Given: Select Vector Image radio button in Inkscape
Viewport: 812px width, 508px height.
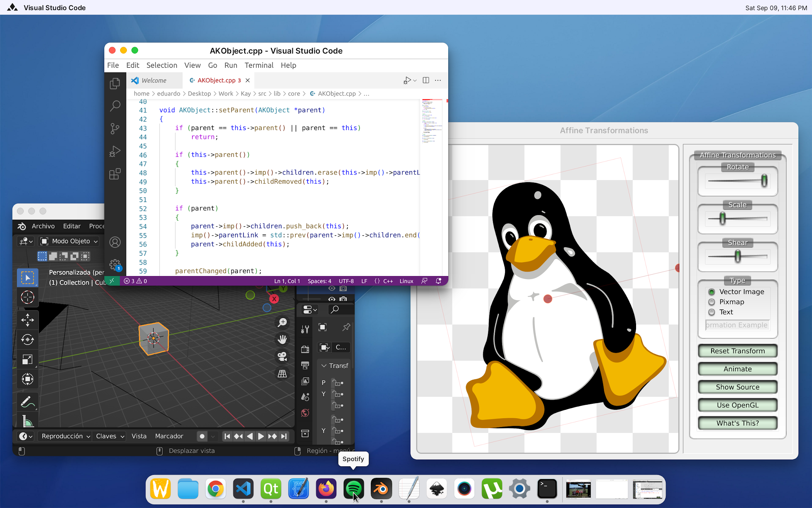Looking at the screenshot, I should (x=711, y=292).
